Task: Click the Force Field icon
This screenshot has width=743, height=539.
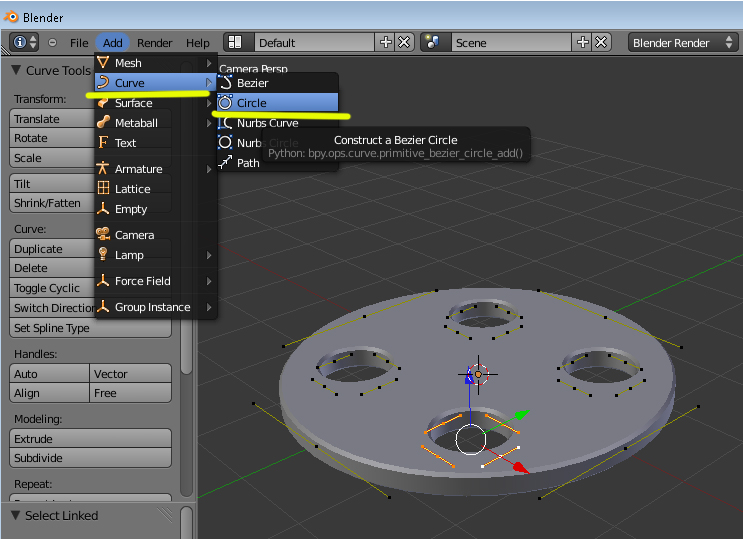Action: 103,280
